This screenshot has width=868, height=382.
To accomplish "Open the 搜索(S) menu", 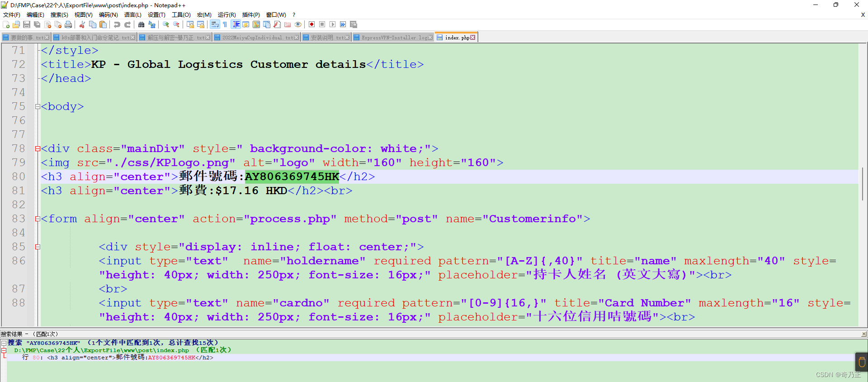I will pyautogui.click(x=59, y=15).
